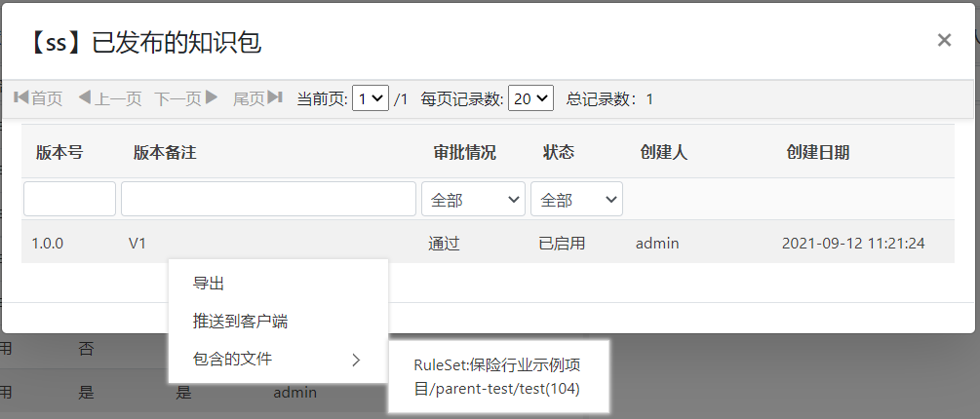Image resolution: width=980 pixels, height=419 pixels.
Task: Open the RuleSet parent-test/test(104) file entry
Action: click(x=497, y=378)
